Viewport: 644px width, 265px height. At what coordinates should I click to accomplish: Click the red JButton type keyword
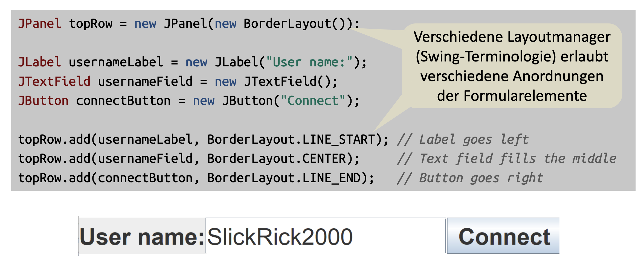click(43, 101)
